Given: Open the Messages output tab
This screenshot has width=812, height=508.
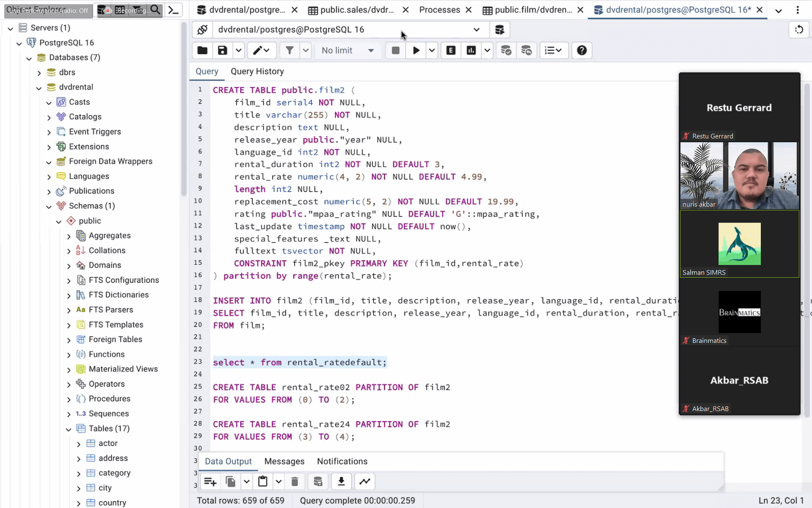Looking at the screenshot, I should coord(284,461).
